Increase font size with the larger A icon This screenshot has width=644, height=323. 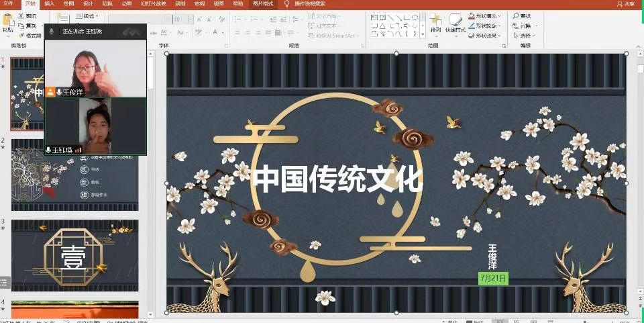coord(200,19)
